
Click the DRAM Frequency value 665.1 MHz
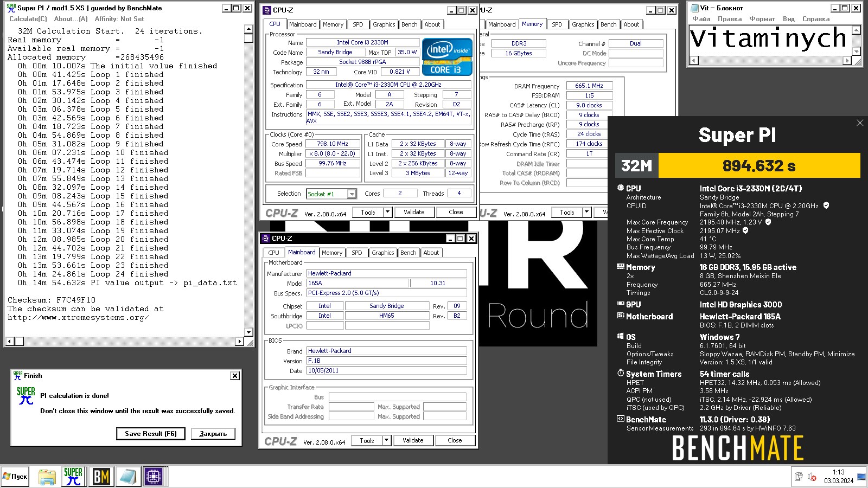click(x=589, y=86)
